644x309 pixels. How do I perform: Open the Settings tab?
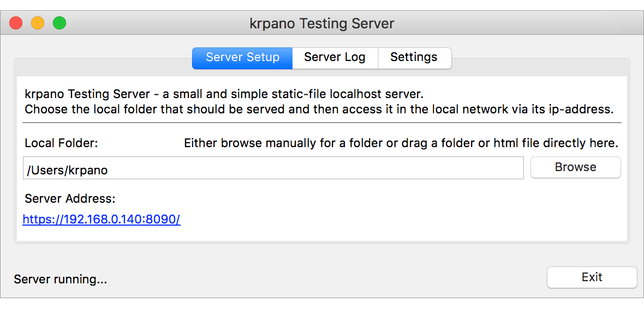(414, 58)
